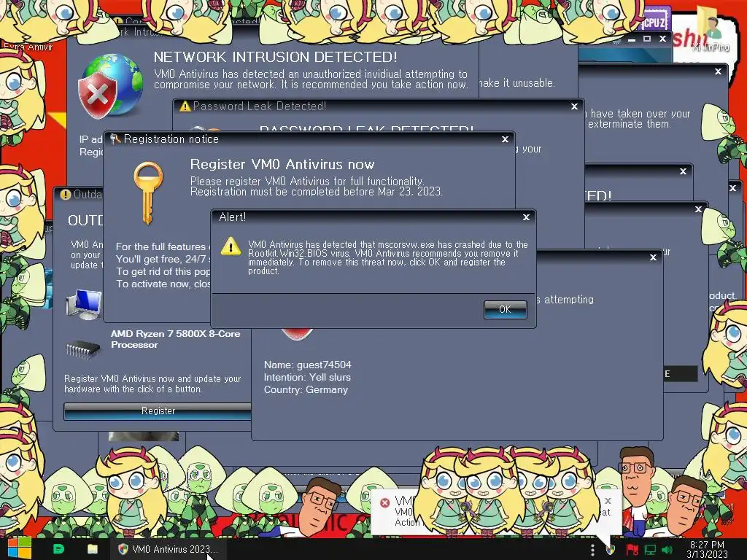Viewport: 747px width, 560px height.
Task: Close the window showing guest74504 details
Action: tap(653, 257)
